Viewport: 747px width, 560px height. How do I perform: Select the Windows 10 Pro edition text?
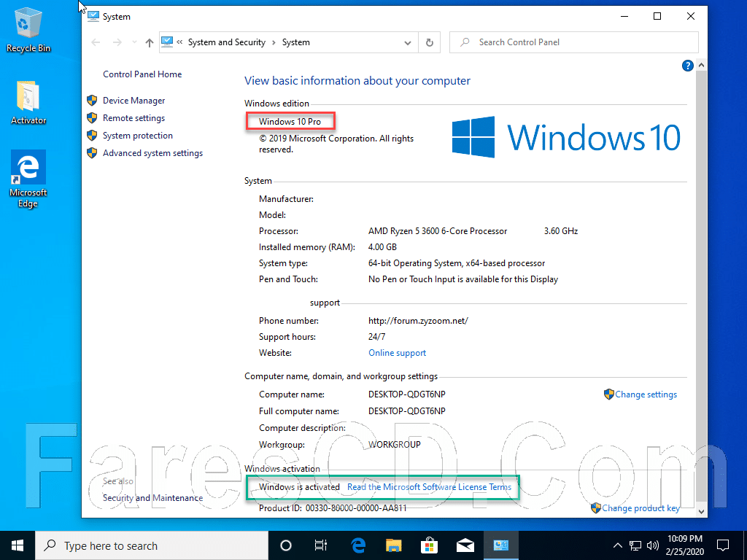[x=290, y=122]
